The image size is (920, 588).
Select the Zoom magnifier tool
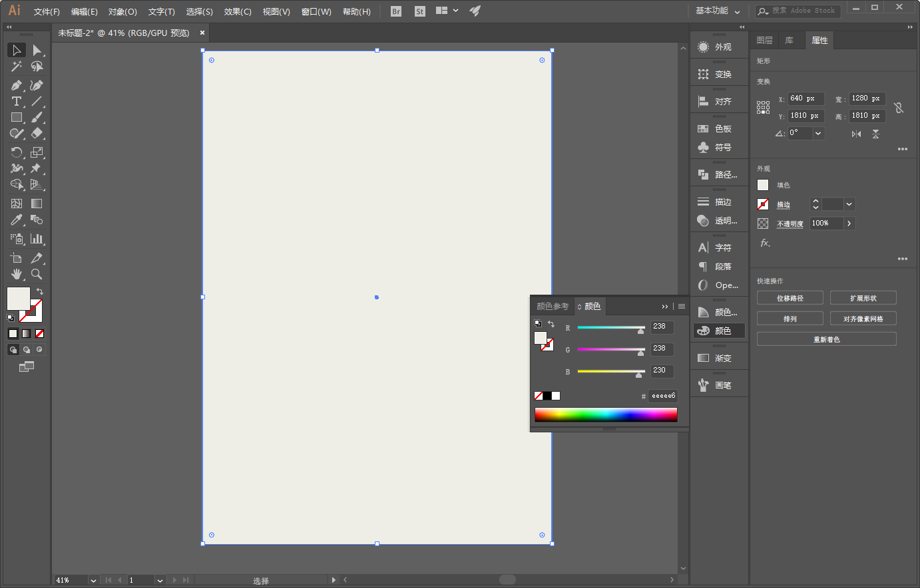point(37,274)
